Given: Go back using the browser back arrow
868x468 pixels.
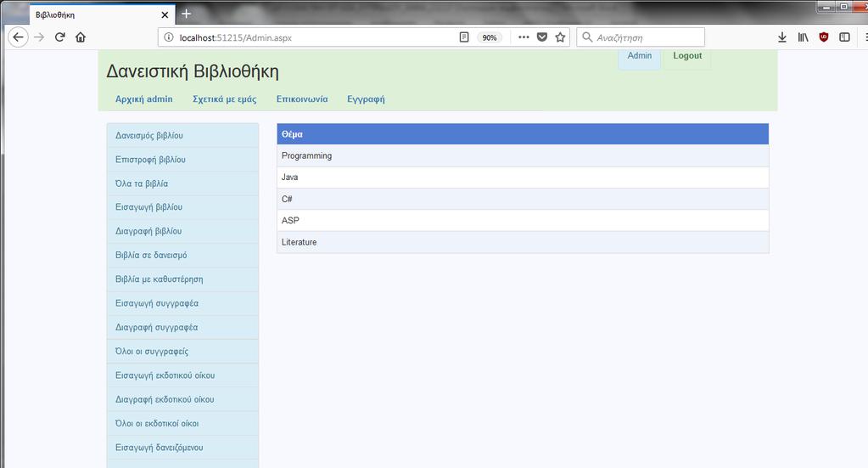Looking at the screenshot, I should 19,37.
